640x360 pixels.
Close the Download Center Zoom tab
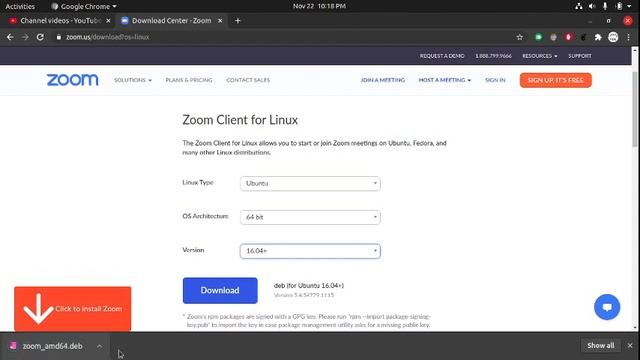pos(220,20)
